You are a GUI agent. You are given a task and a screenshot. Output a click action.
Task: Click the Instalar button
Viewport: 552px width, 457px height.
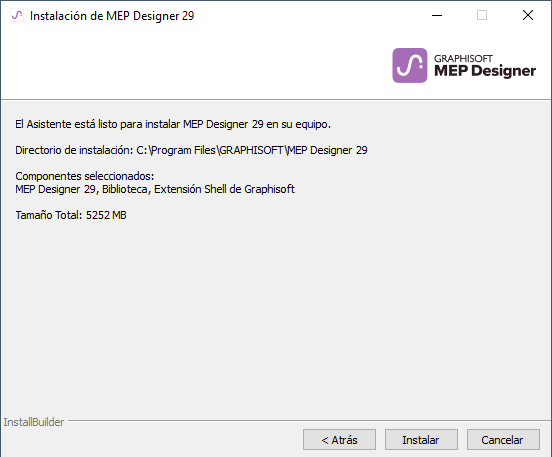click(x=421, y=439)
